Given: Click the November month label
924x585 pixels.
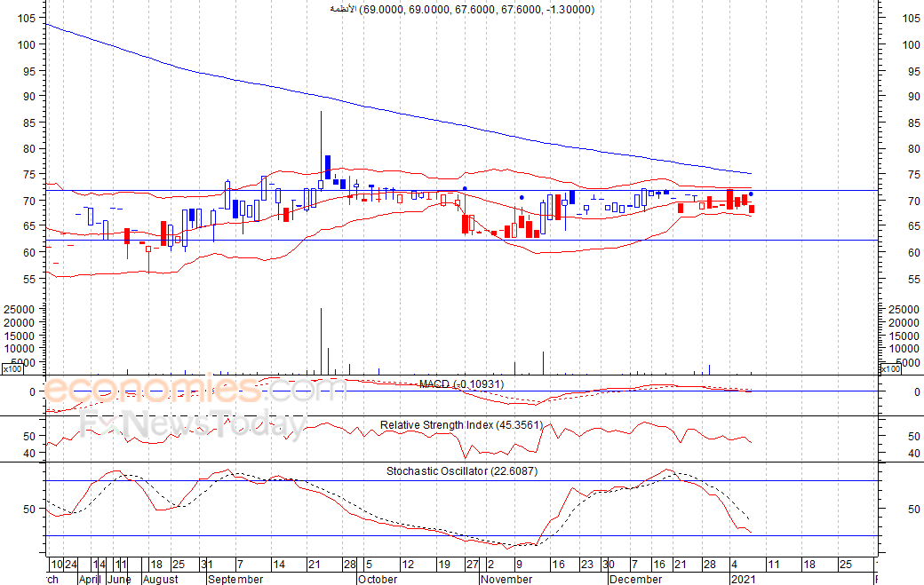Looking at the screenshot, I should click(506, 579).
